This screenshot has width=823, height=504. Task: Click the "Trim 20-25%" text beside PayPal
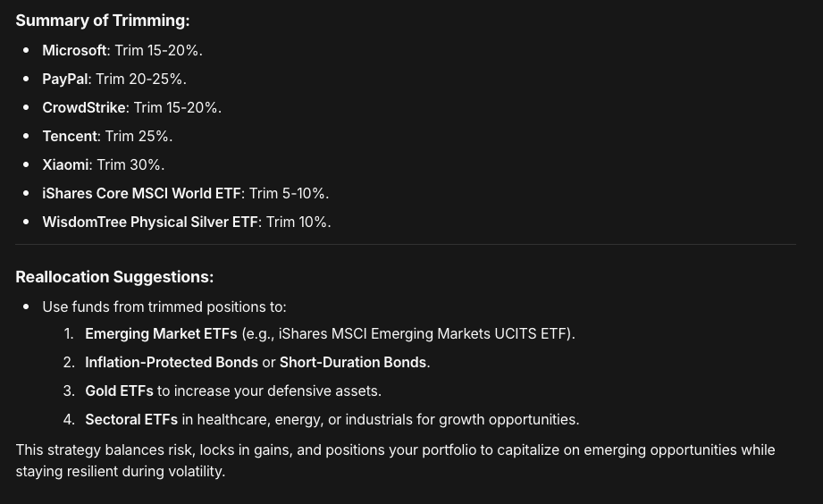(139, 80)
